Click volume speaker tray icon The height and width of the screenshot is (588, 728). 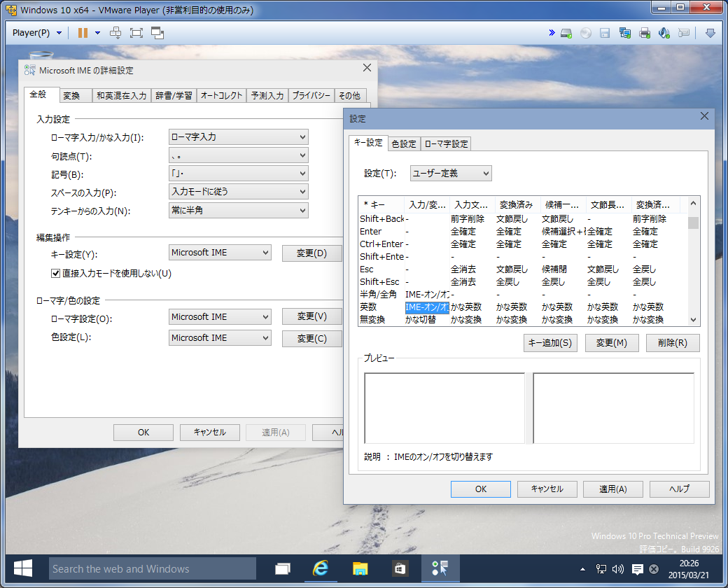[x=618, y=569]
